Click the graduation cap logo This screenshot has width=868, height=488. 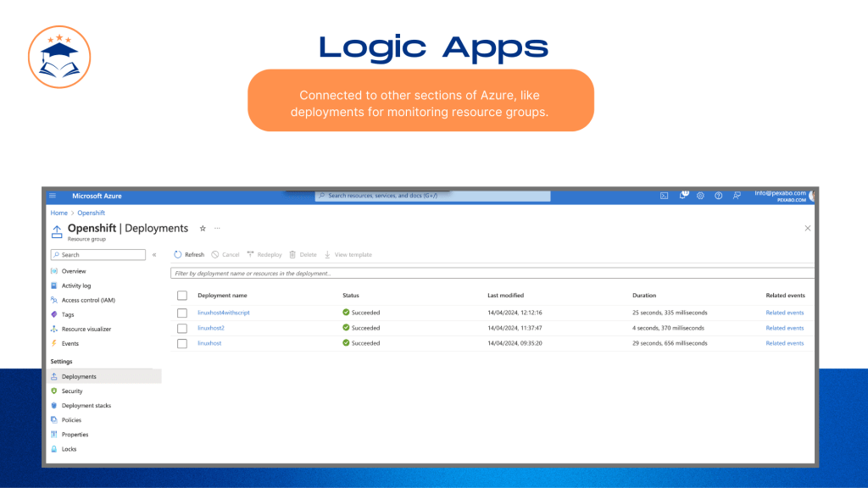[59, 57]
